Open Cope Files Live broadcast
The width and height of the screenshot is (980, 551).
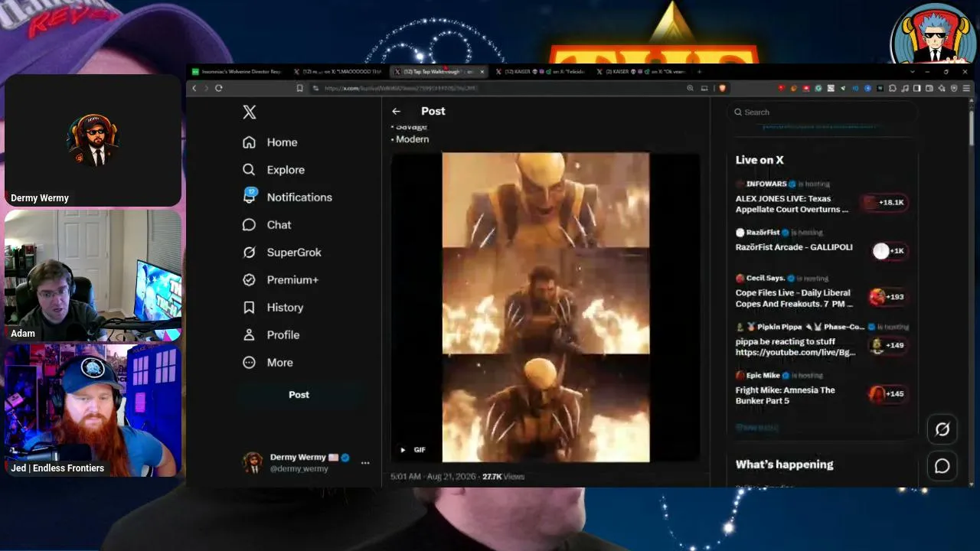click(x=793, y=298)
